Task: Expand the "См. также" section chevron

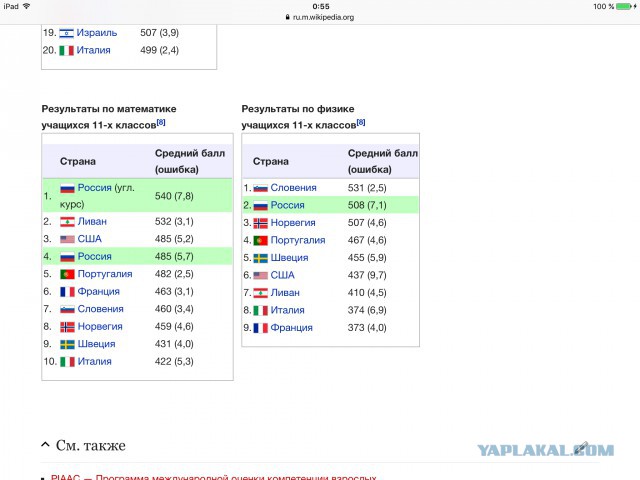Action: point(45,445)
